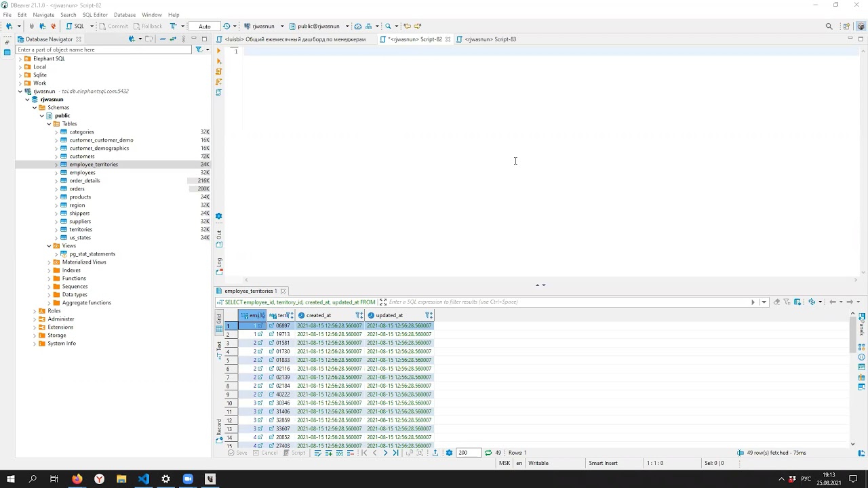This screenshot has height=488, width=868.
Task: Open the SQL Editor menu
Action: point(95,14)
